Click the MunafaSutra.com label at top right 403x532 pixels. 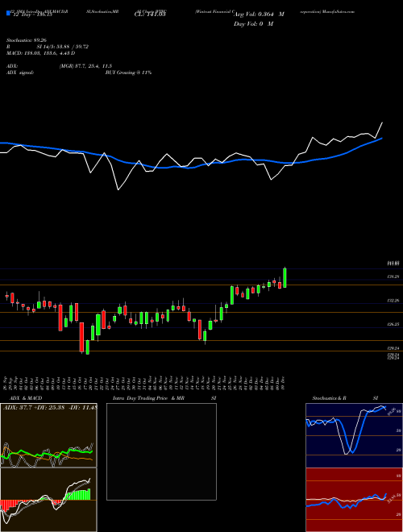339,11
